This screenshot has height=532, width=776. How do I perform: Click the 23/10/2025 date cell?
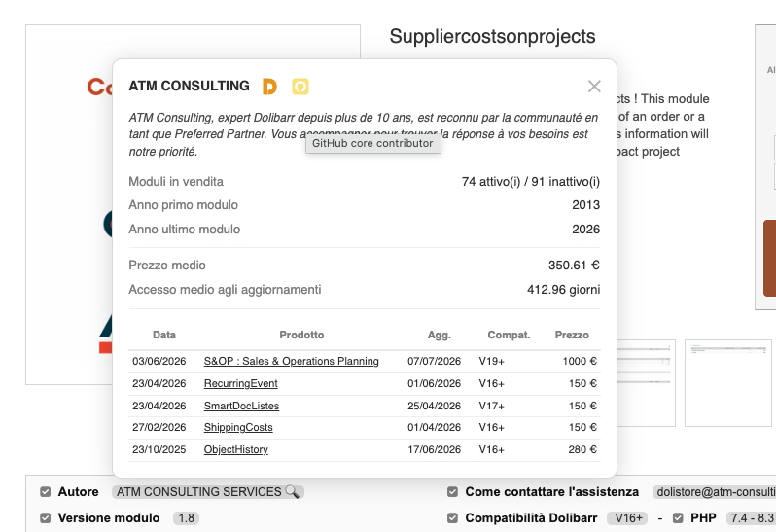[159, 449]
